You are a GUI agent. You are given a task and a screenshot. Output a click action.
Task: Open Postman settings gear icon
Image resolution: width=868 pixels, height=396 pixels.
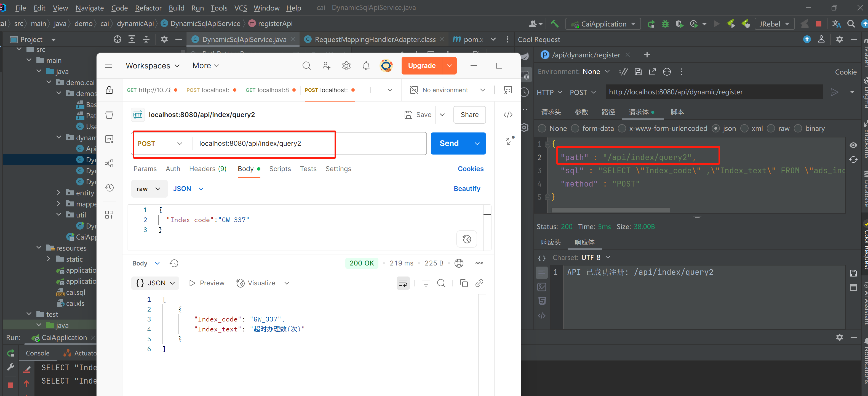(x=346, y=66)
